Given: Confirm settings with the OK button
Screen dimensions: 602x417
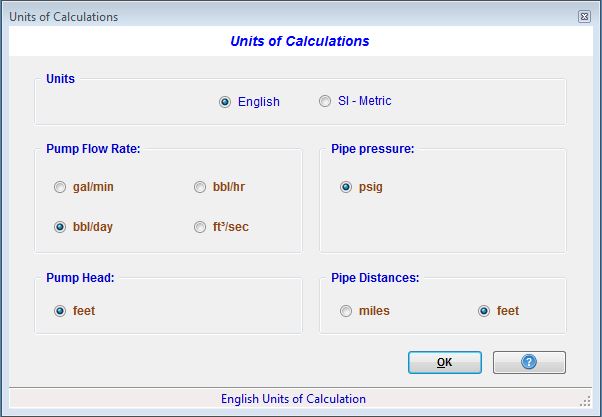Looking at the screenshot, I should click(445, 362).
